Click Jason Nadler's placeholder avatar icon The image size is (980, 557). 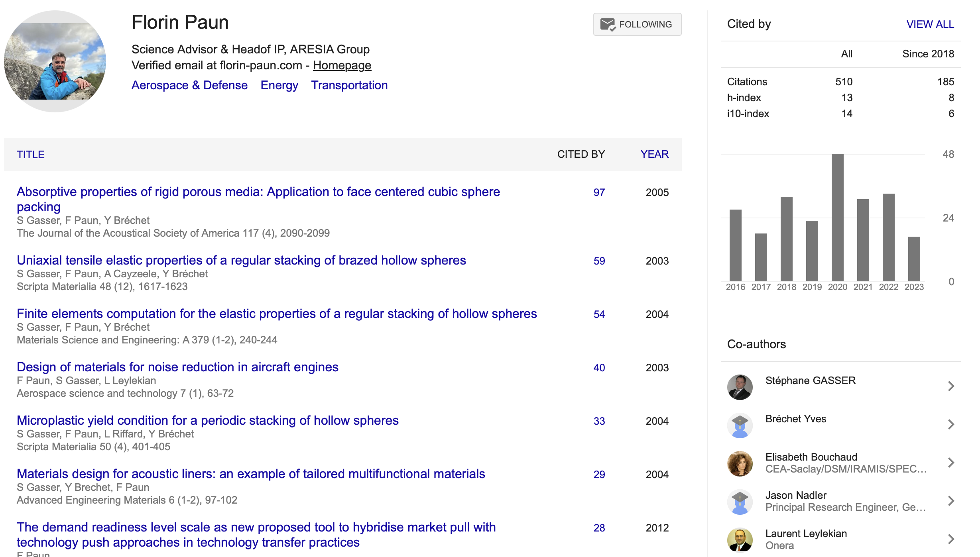tap(740, 502)
